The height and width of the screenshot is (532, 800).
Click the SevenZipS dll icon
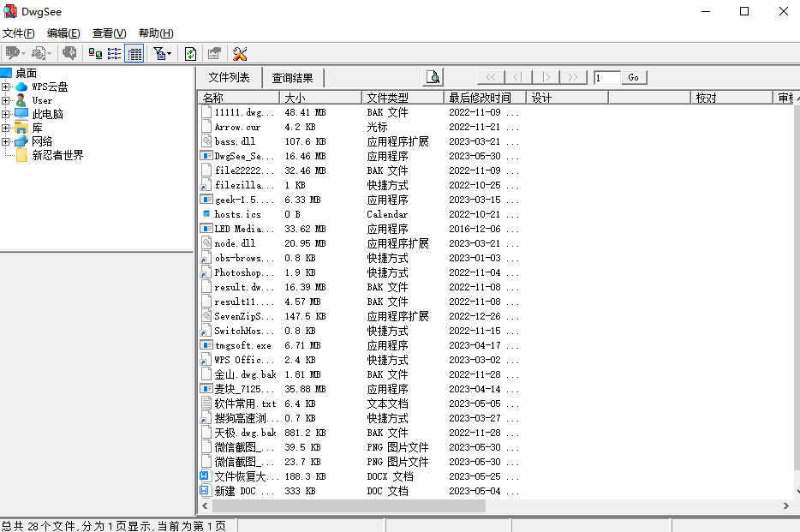[x=206, y=316]
